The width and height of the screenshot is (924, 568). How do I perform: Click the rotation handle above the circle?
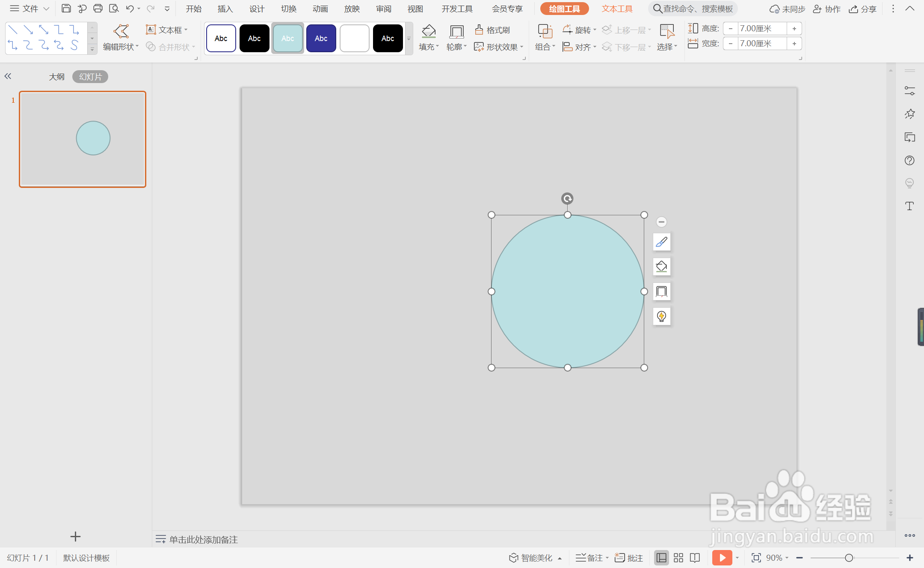567,199
